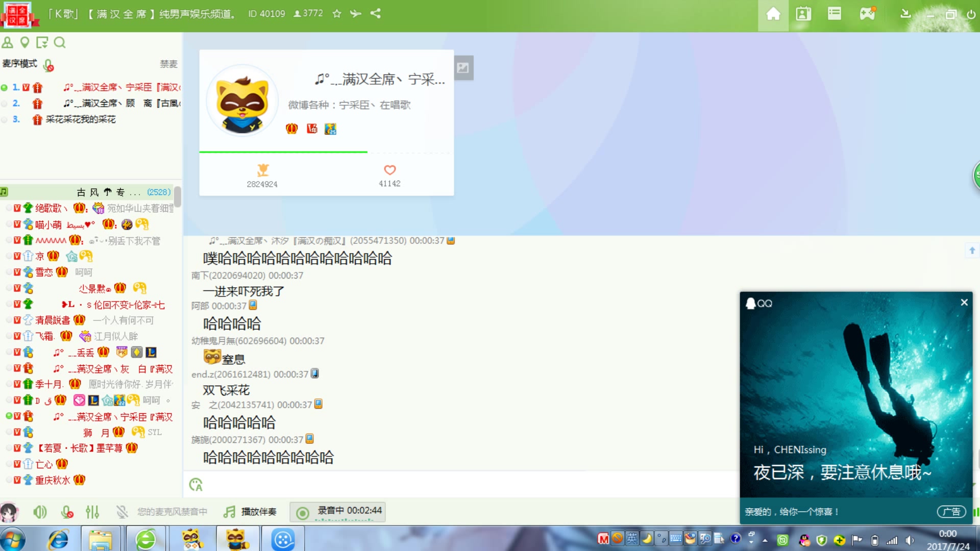Select mic queue entry 3 采花采花我的采花

[x=90, y=119]
